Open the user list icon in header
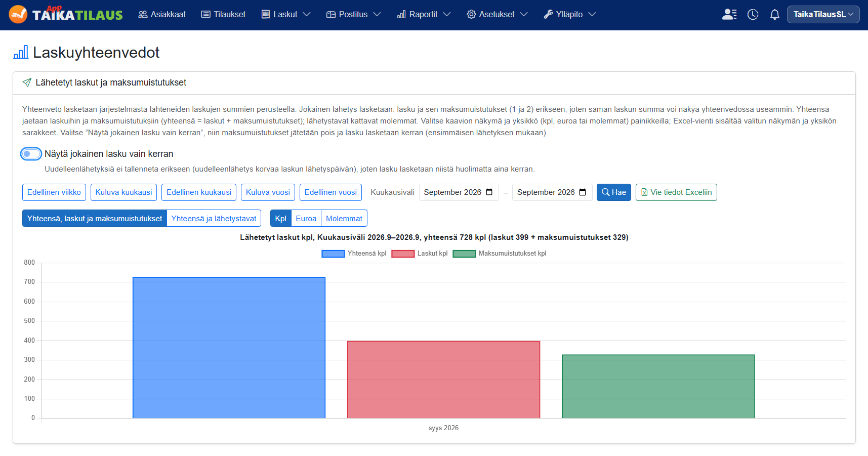The image size is (868, 456). 729,14
